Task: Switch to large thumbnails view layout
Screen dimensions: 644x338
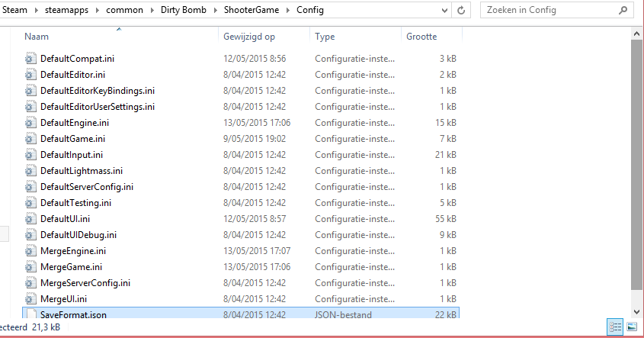Action: [x=631, y=327]
